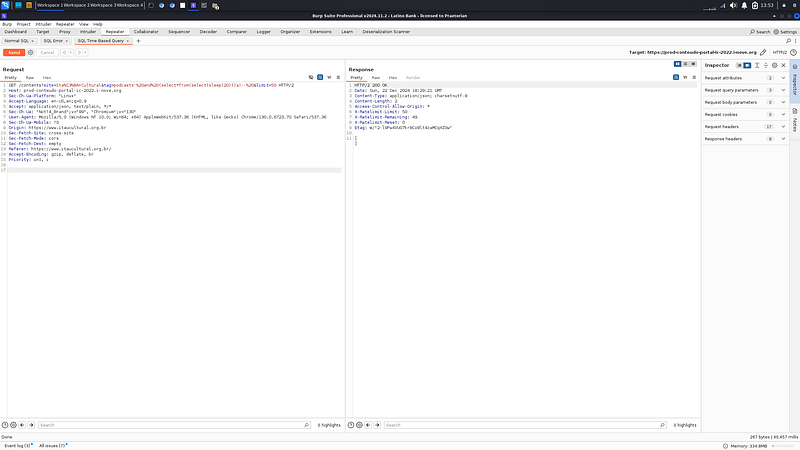Close the Normal SQL tab
800x450 pixels.
(x=33, y=41)
